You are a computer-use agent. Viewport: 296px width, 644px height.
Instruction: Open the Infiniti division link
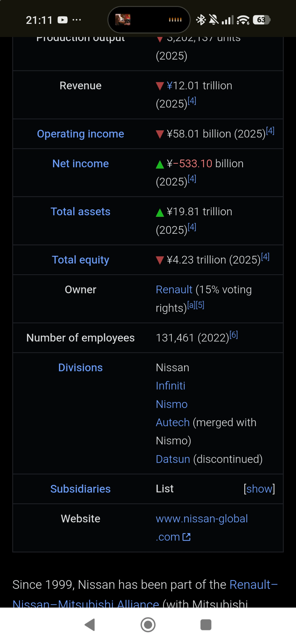click(x=171, y=386)
